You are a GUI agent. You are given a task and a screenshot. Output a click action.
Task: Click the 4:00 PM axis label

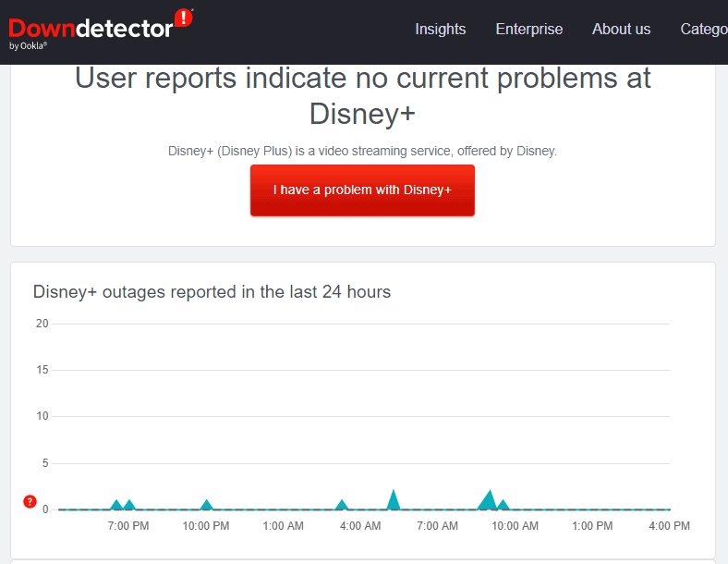(669, 526)
